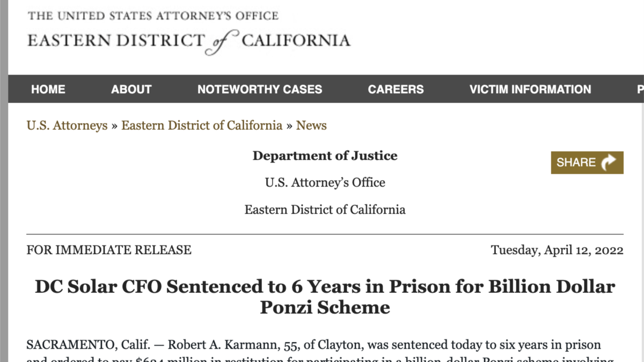Select NOTEWORTHY CASES in the navigation bar
This screenshot has width=644, height=362.
(260, 90)
